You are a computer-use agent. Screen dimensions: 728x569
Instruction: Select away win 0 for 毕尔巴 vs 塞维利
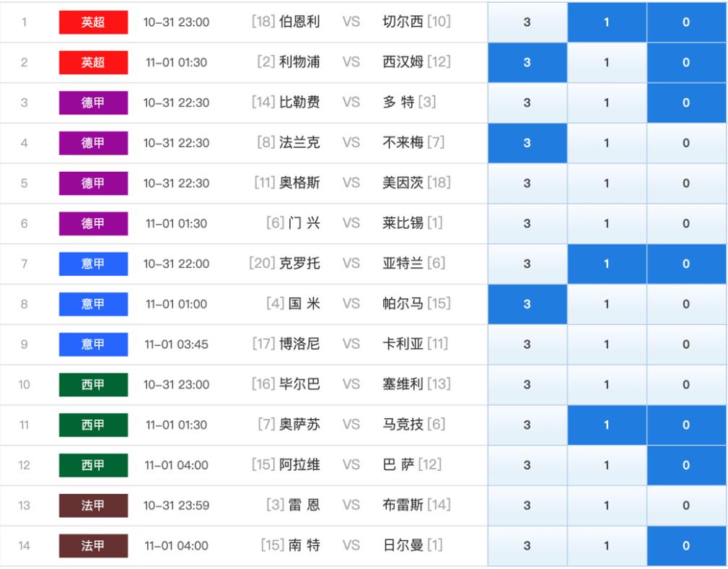[x=686, y=385]
